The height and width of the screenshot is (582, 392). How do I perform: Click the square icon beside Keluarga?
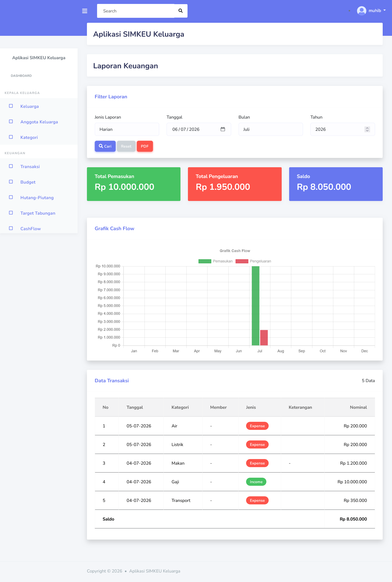11,106
